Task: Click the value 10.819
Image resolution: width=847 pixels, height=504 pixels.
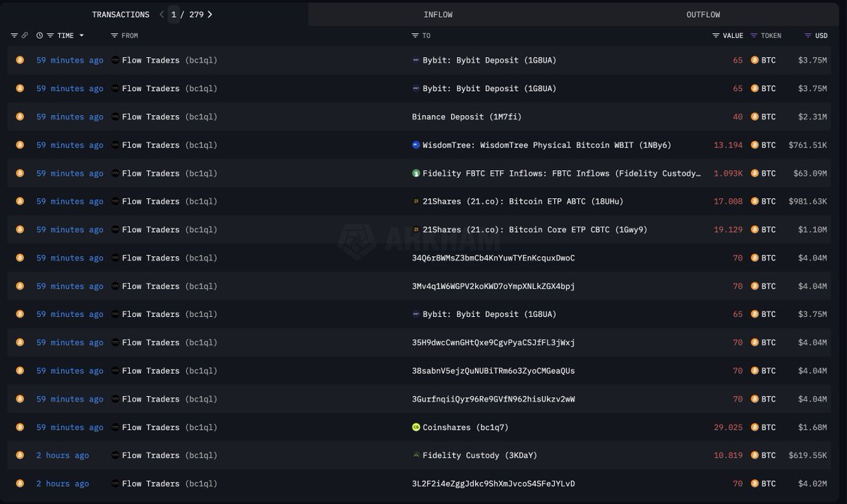Action: point(728,455)
